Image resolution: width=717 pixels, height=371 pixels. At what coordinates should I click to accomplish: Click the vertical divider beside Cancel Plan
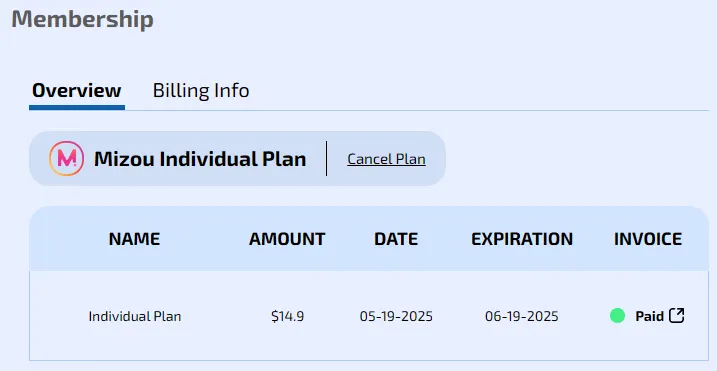click(326, 158)
